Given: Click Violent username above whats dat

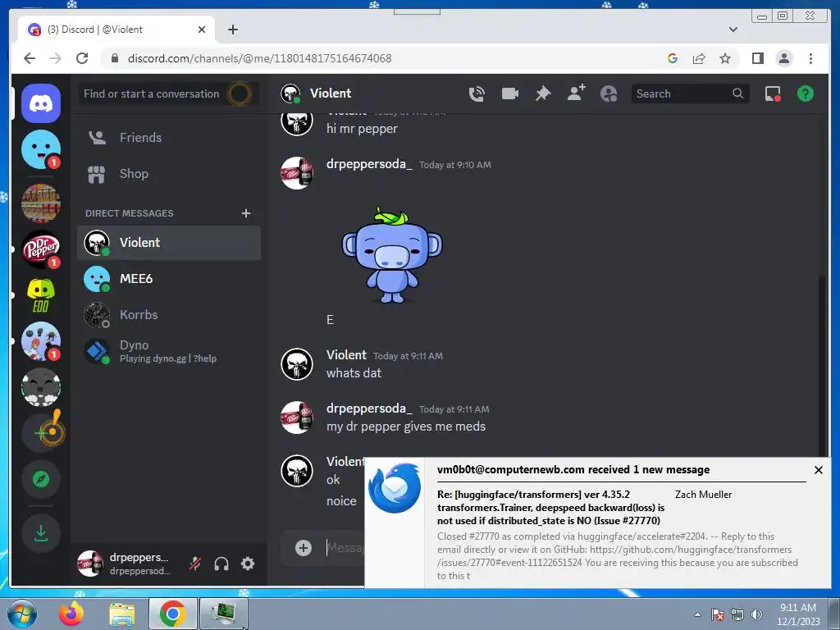Looking at the screenshot, I should [x=346, y=355].
